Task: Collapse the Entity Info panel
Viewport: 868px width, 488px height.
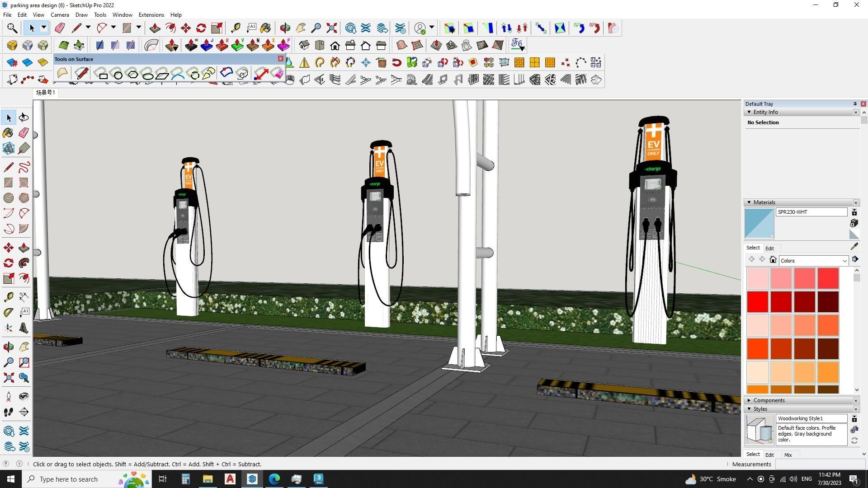Action: pyautogui.click(x=749, y=112)
